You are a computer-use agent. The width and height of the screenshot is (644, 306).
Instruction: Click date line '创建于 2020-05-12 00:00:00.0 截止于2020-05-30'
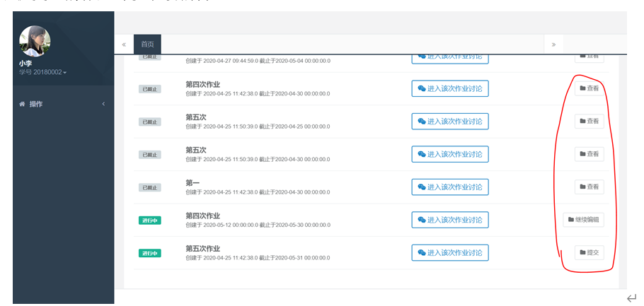[x=258, y=225]
